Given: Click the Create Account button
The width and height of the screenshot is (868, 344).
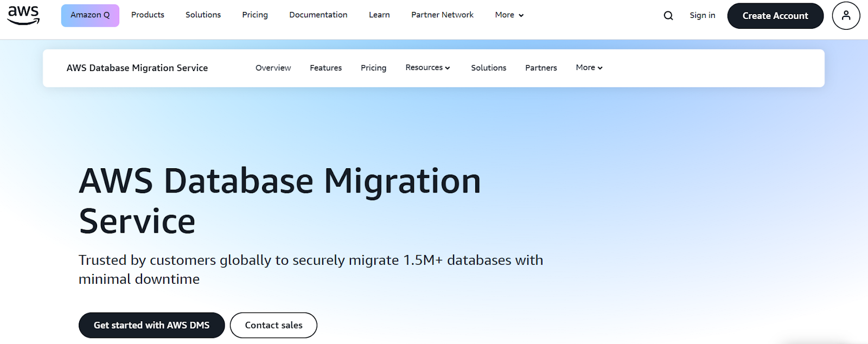Looking at the screenshot, I should click(775, 16).
